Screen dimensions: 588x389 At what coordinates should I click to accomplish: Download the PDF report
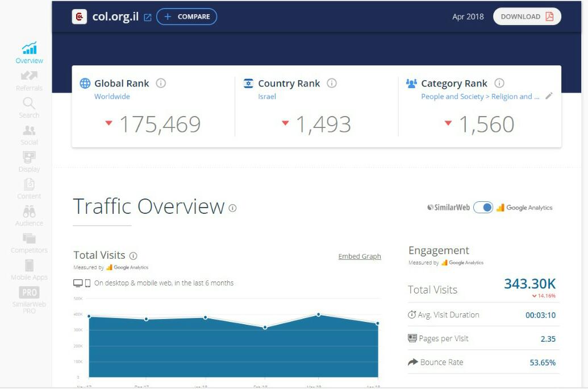[x=527, y=16]
